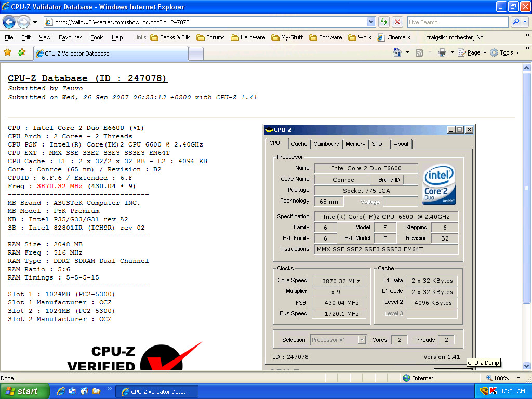Switch to CPU-Z Mainboard tab

coord(326,144)
